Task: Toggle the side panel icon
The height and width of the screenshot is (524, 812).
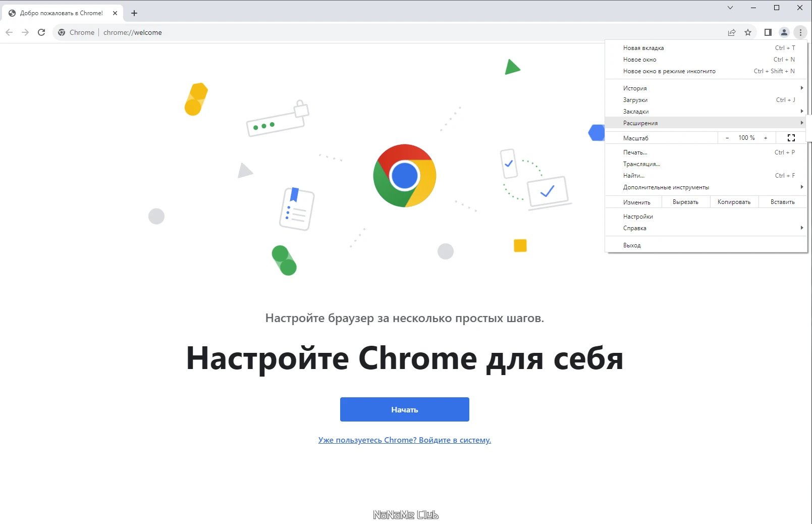Action: pyautogui.click(x=768, y=32)
